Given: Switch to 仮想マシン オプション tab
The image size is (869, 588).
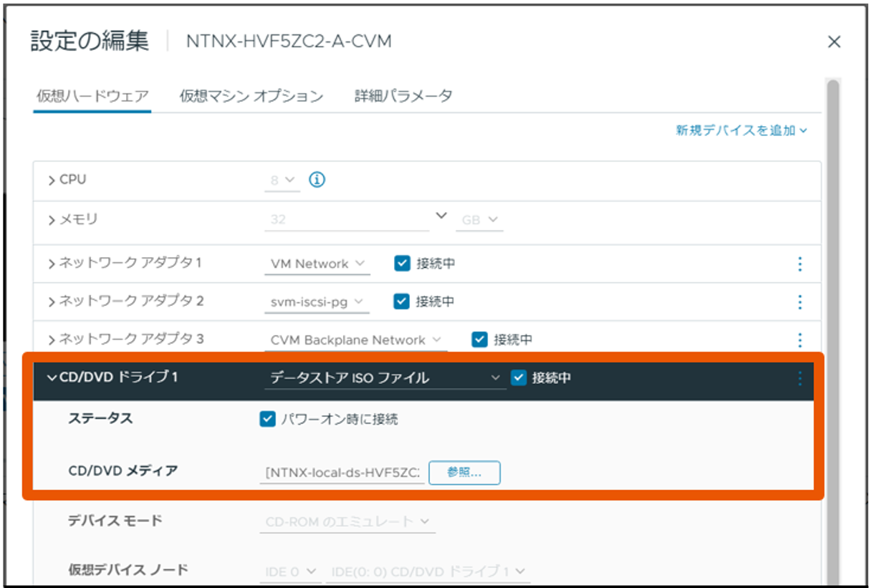Looking at the screenshot, I should tap(251, 96).
